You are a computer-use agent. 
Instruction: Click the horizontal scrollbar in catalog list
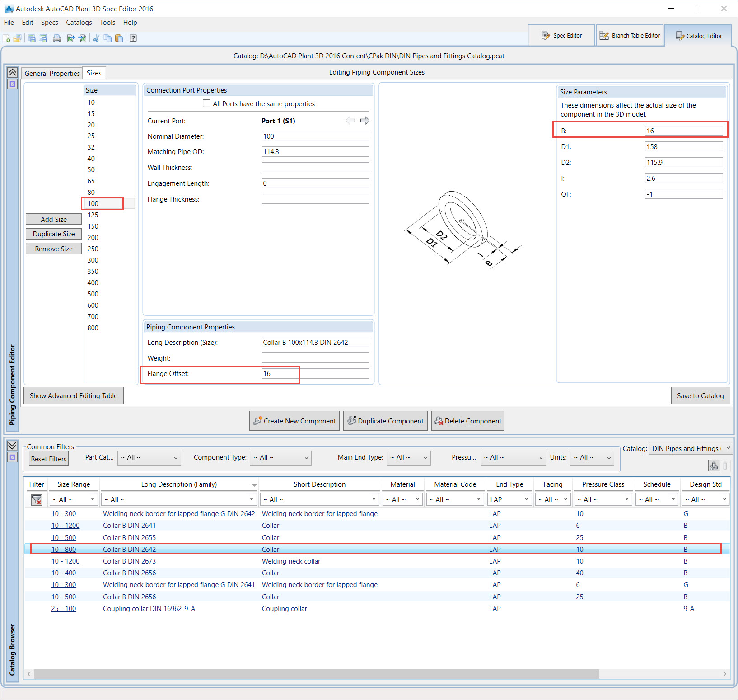tap(317, 674)
